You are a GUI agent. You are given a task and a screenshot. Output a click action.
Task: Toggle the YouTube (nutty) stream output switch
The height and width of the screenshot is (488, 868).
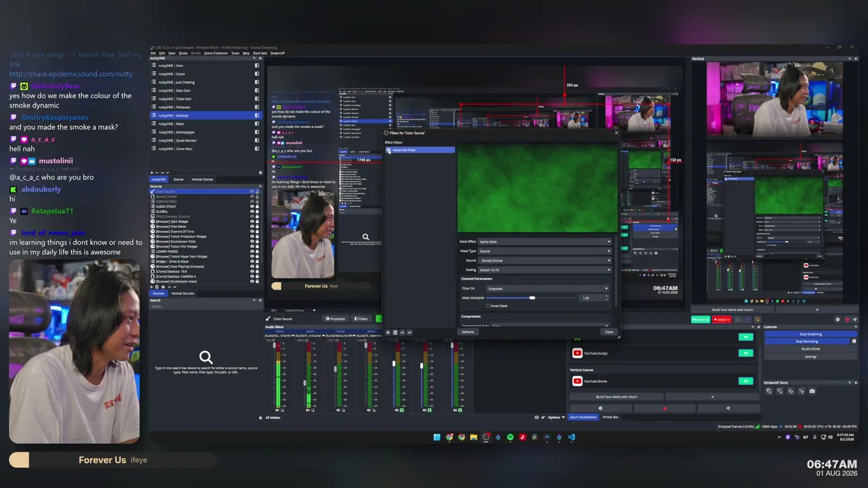tap(746, 353)
